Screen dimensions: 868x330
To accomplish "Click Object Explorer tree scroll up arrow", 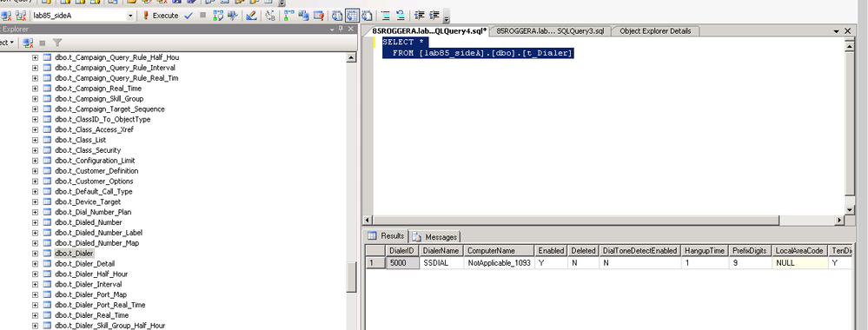I will (x=351, y=57).
